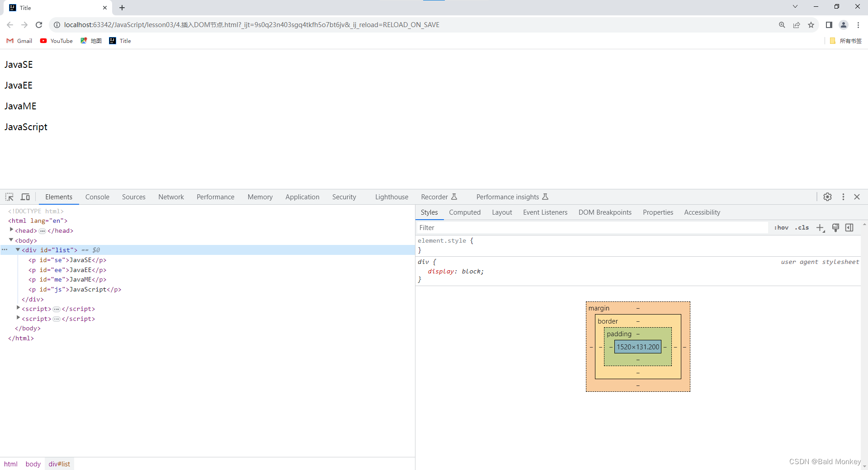Click the html breadcrumb
The image size is (868, 470).
pos(11,464)
